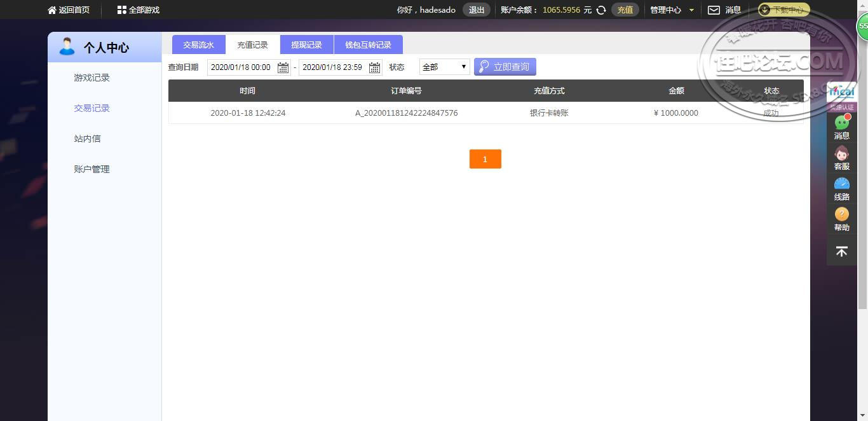The height and width of the screenshot is (421, 868).
Task: Click the 返回首页 home icon
Action: (52, 10)
